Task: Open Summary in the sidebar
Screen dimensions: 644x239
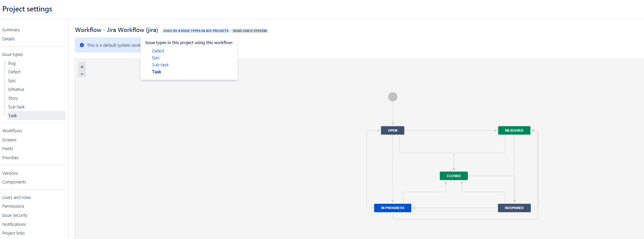Action: (11, 30)
